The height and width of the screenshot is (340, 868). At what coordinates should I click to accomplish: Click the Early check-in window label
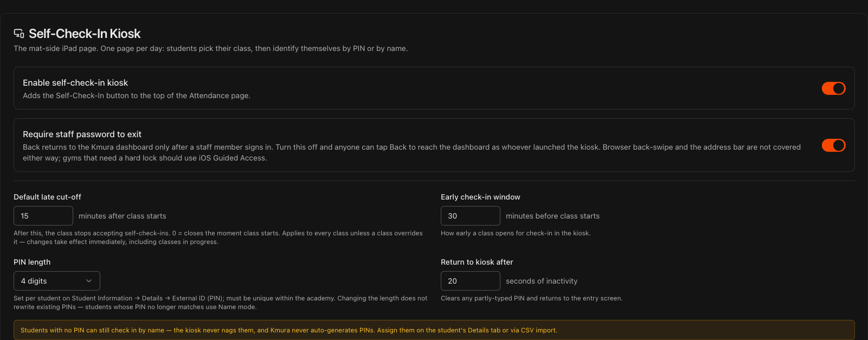point(480,197)
